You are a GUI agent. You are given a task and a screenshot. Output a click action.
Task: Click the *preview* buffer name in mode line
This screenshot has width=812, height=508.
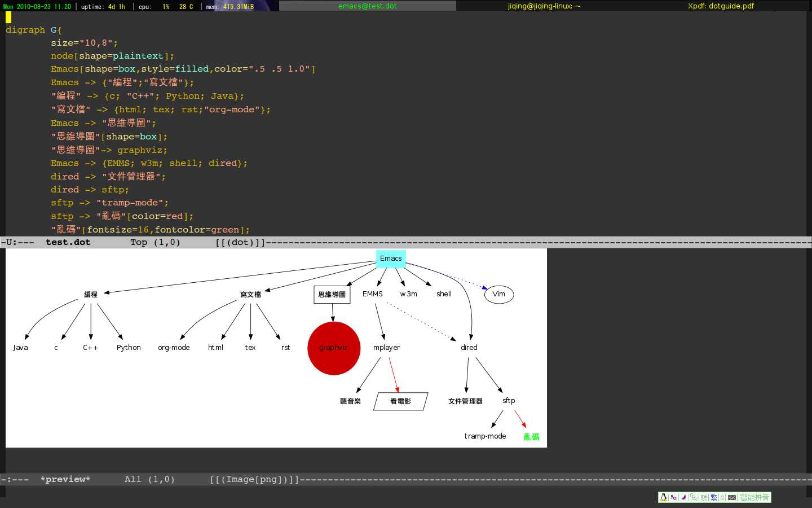[x=65, y=479]
